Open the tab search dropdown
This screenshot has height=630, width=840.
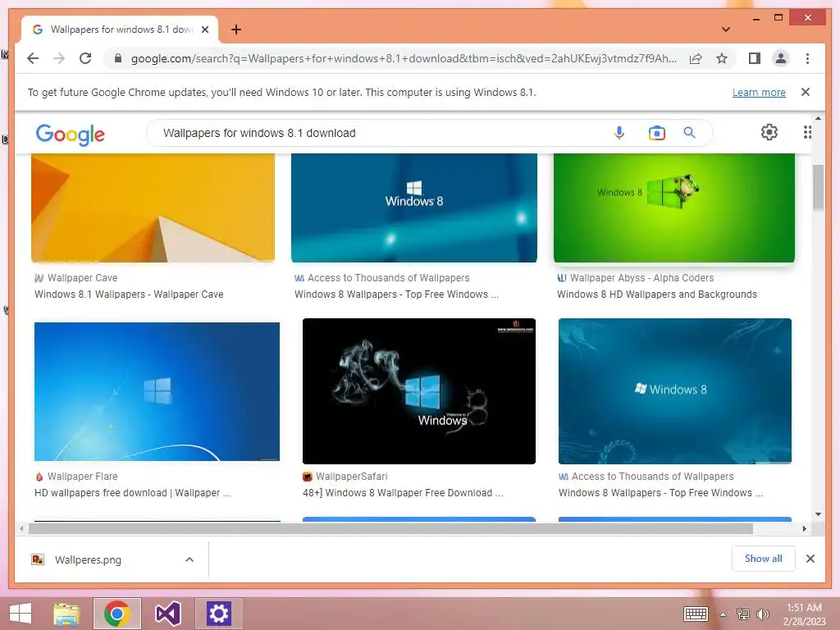click(x=726, y=30)
